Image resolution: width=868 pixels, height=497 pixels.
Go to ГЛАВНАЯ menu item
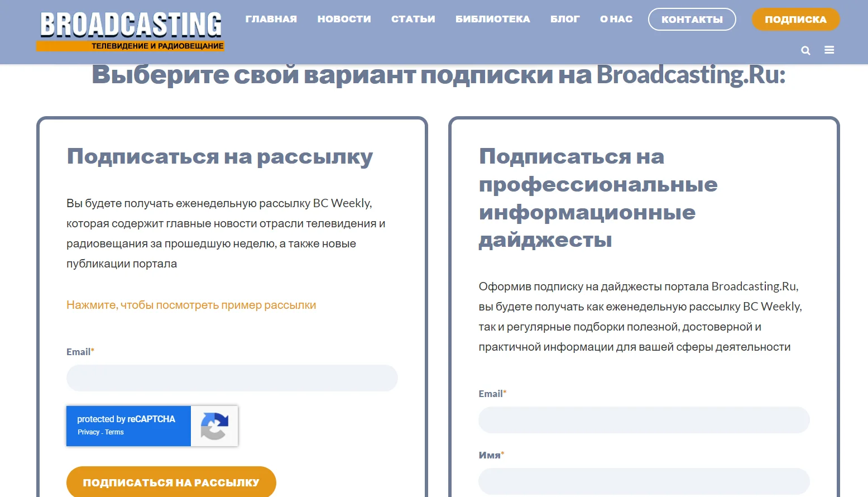pos(271,19)
